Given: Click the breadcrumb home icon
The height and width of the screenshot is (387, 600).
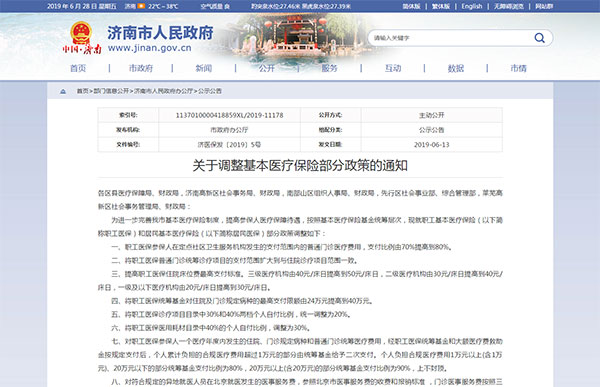Looking at the screenshot, I should [x=63, y=91].
